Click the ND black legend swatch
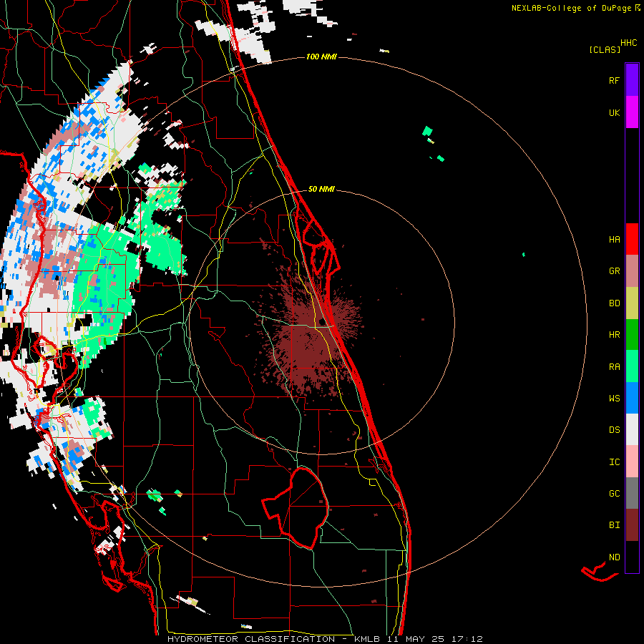Viewport: 644px width, 644px height. [x=632, y=557]
